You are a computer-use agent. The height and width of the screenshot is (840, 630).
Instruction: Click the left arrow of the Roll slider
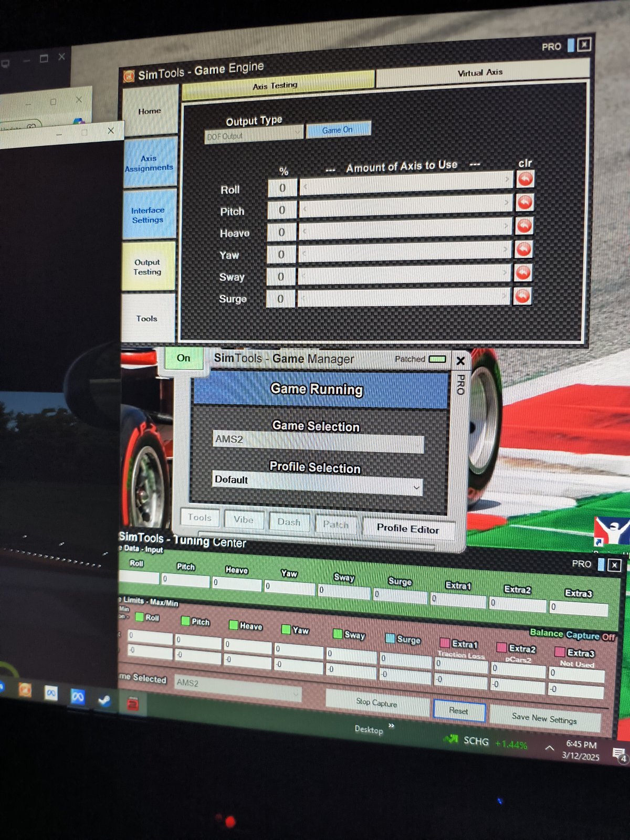tap(305, 186)
